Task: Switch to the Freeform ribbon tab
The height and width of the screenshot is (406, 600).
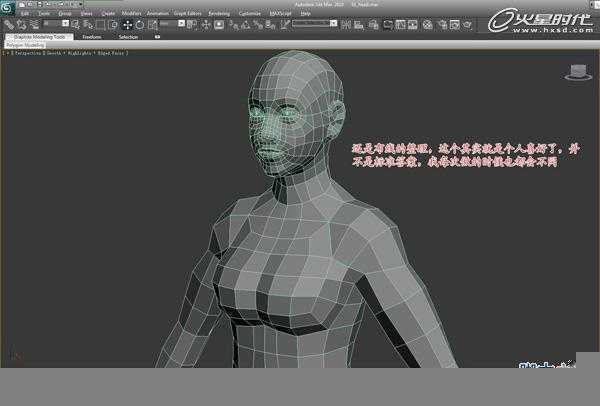Action: tap(92, 37)
